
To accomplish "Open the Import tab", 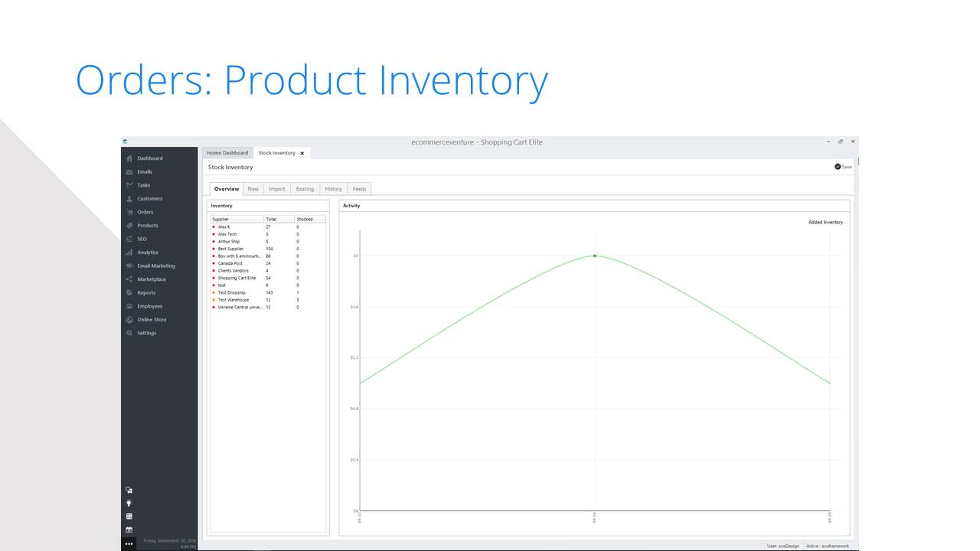I will tap(276, 189).
